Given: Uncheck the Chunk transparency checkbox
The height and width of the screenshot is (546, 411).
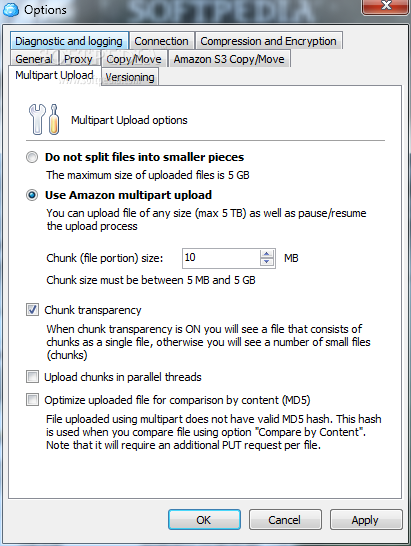Looking at the screenshot, I should (32, 310).
